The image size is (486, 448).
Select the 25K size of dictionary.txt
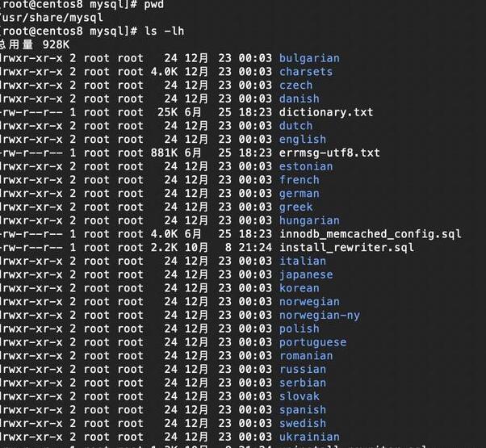tap(167, 112)
